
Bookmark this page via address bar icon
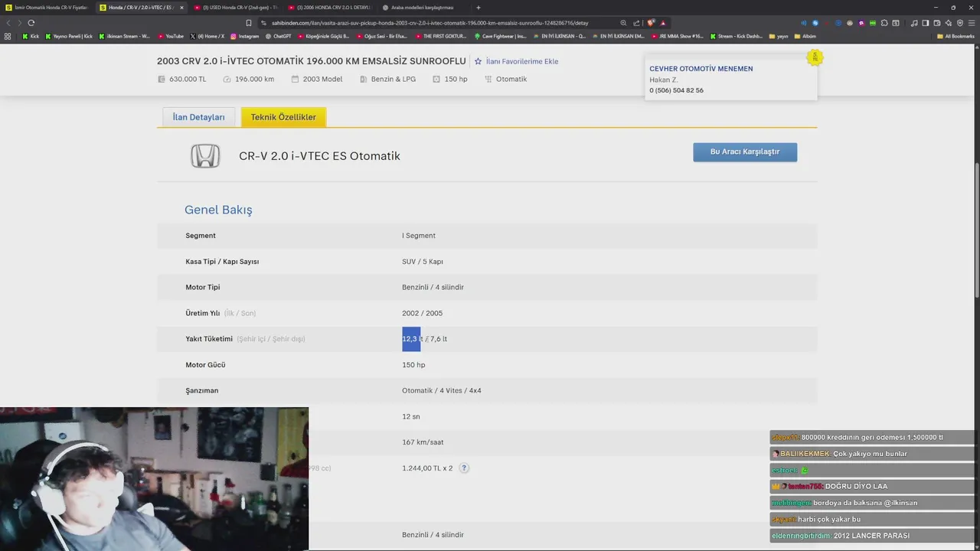tap(249, 23)
